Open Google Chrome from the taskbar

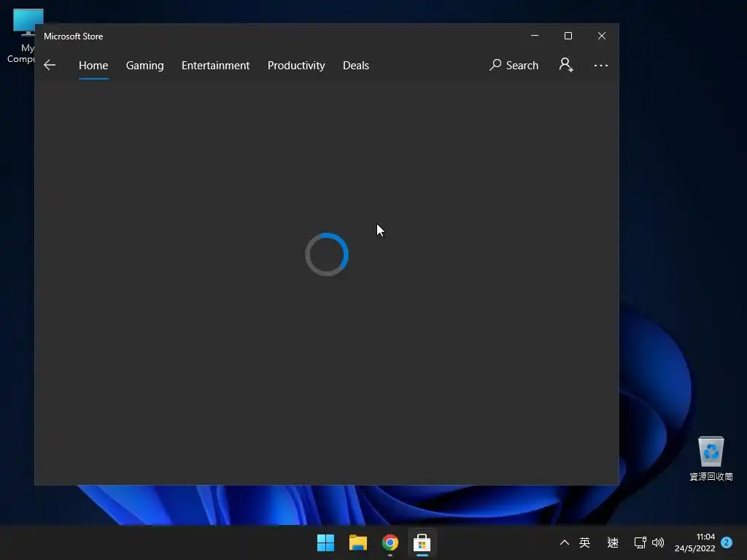[x=390, y=542]
